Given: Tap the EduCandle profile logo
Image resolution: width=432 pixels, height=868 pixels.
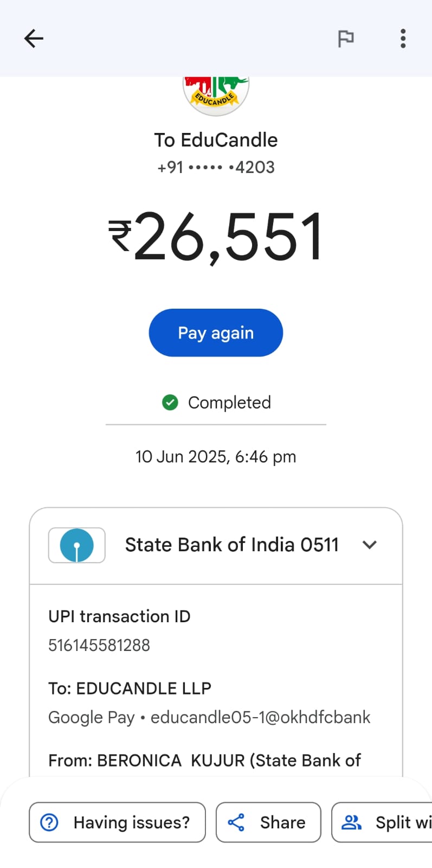Looking at the screenshot, I should [216, 95].
